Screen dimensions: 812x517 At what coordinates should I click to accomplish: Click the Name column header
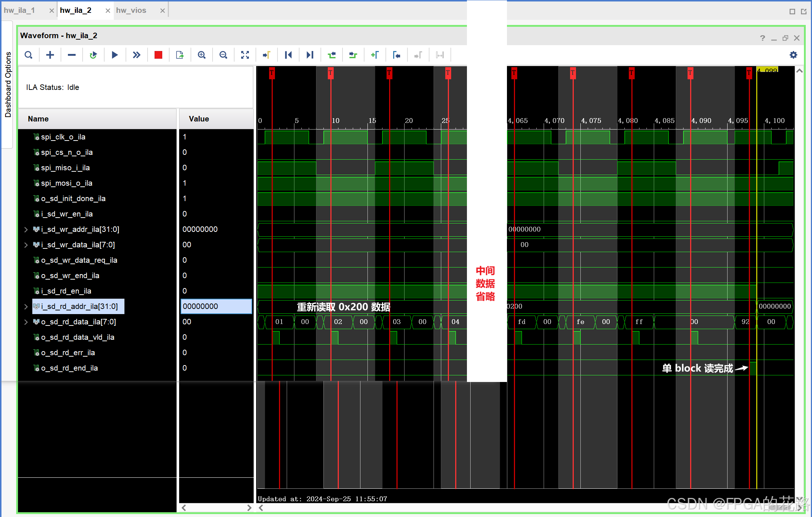click(x=38, y=119)
